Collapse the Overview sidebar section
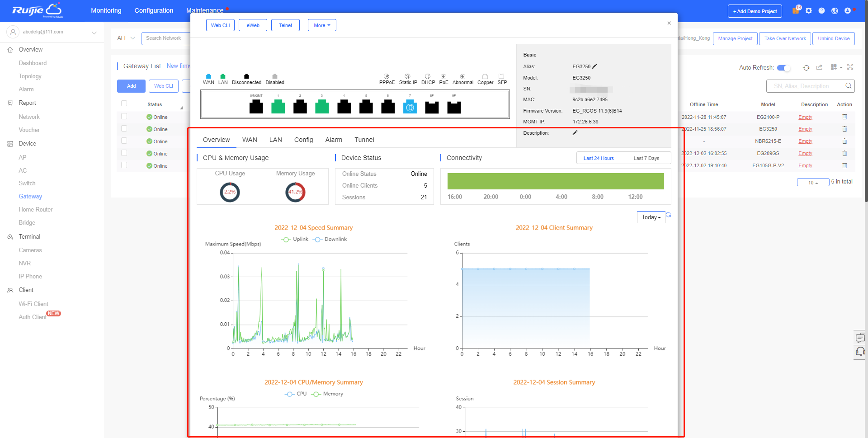This screenshot has height=438, width=868. [x=31, y=50]
